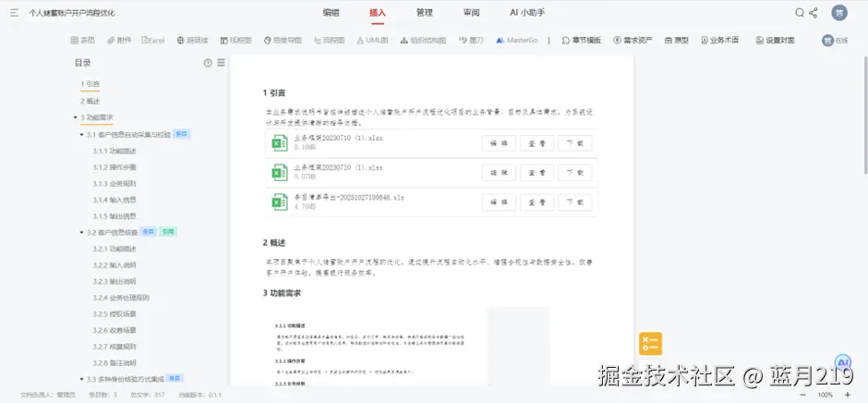Screen dimensions: 868x403
Task: Open the user avatar in top right
Action: (x=839, y=13)
